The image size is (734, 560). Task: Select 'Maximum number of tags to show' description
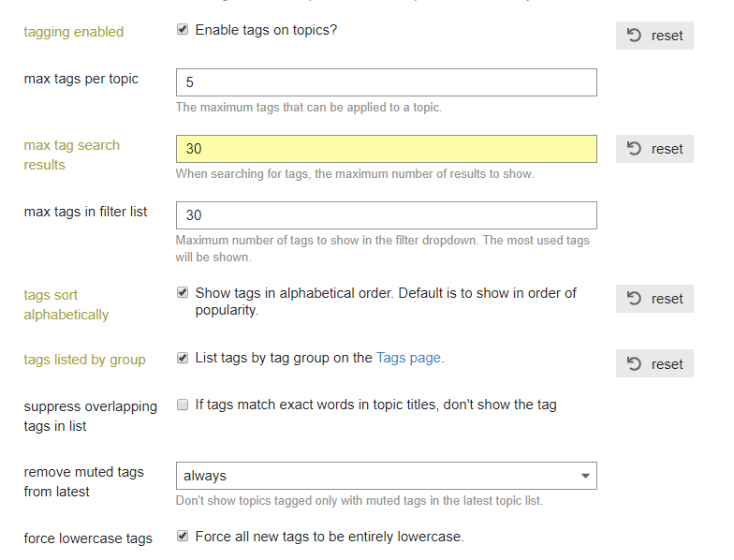pyautogui.click(x=382, y=249)
